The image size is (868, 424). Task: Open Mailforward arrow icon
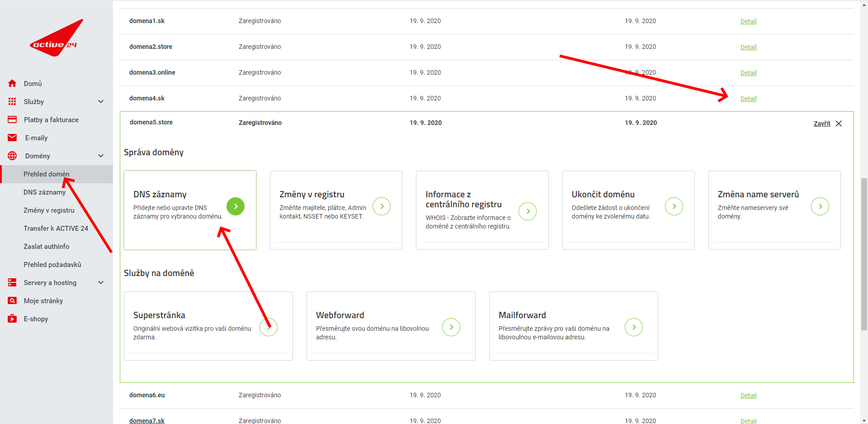(633, 327)
